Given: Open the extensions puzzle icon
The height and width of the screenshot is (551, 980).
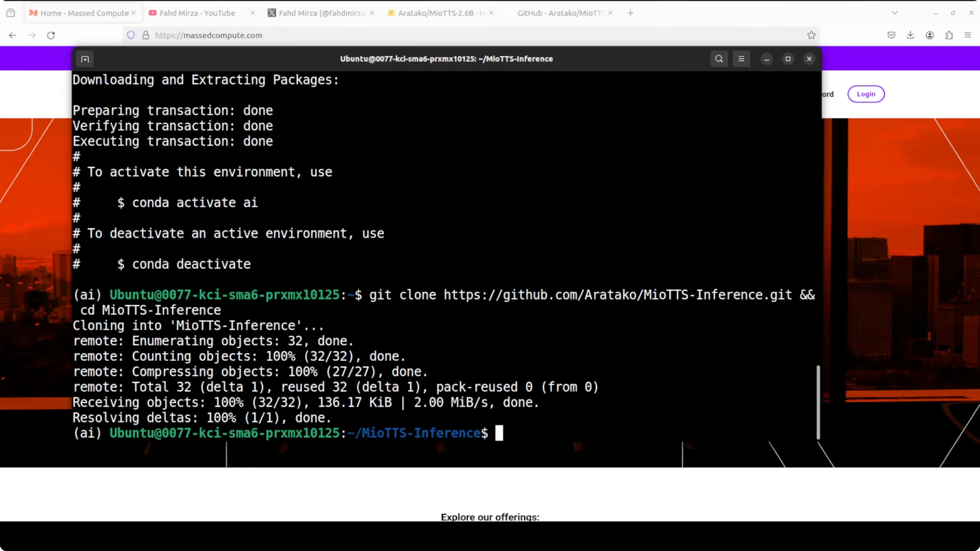Looking at the screenshot, I should pos(949,35).
